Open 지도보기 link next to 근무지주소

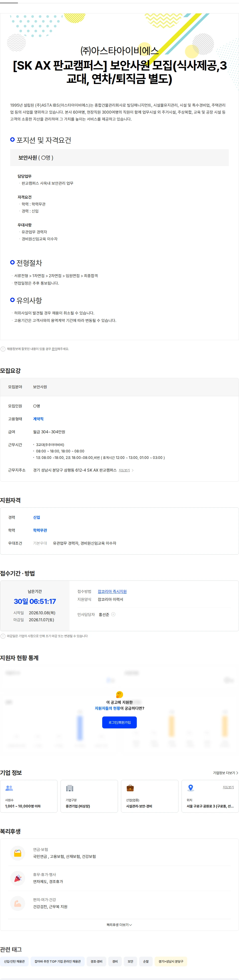coord(124,470)
